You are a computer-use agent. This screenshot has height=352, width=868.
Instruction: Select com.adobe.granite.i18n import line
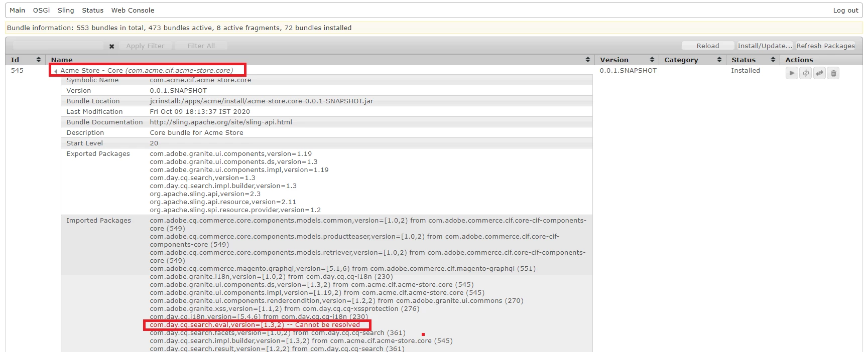pyautogui.click(x=271, y=277)
